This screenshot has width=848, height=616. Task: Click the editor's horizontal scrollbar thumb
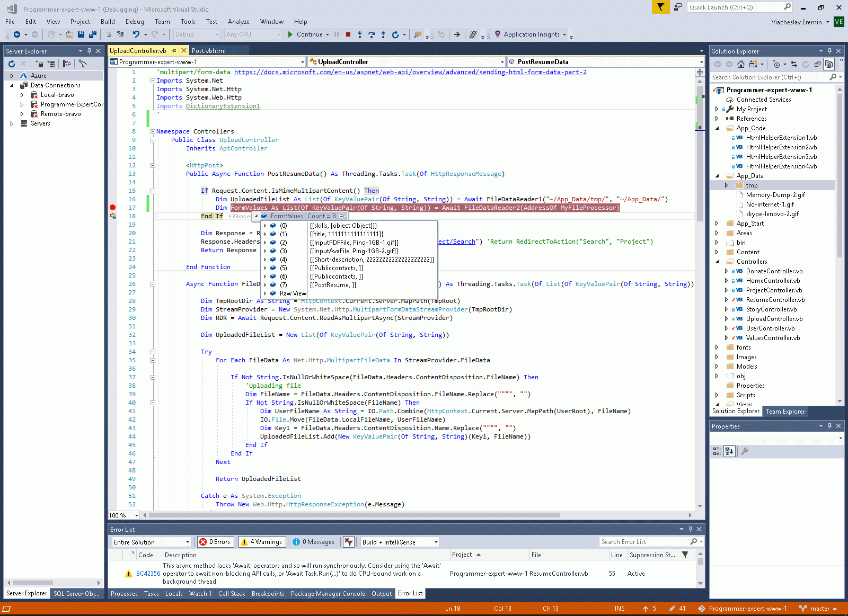[354, 515]
